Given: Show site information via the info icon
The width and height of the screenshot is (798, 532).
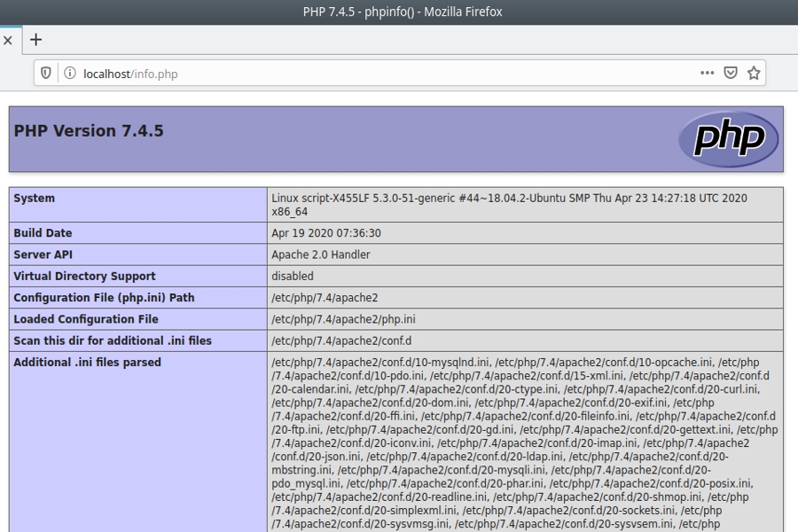Looking at the screenshot, I should pyautogui.click(x=70, y=74).
